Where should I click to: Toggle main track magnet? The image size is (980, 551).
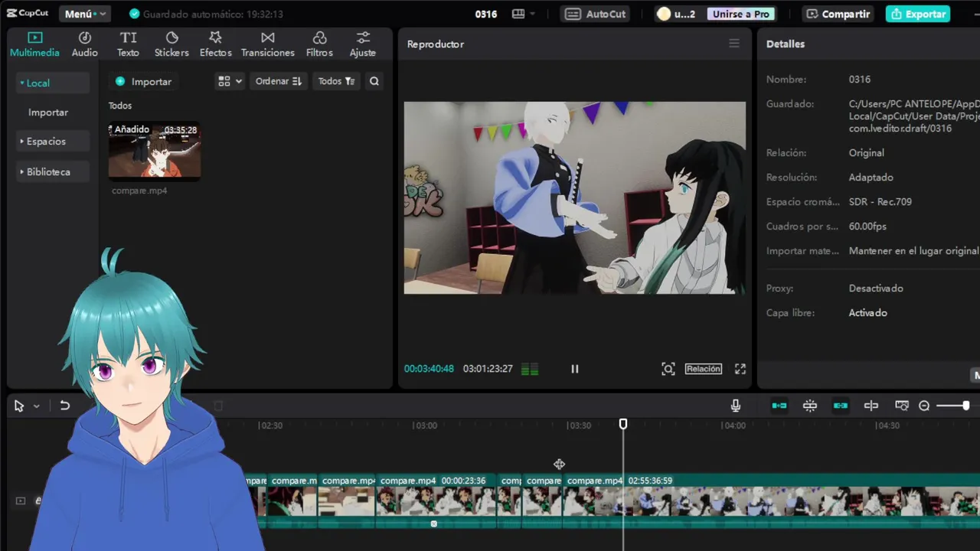pyautogui.click(x=779, y=406)
